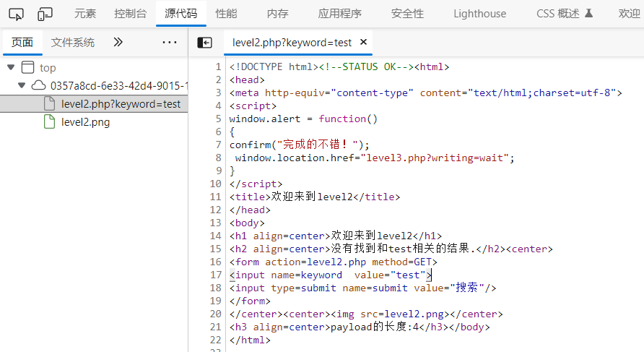Open the 欢迎 (Welcome) tab
This screenshot has width=644, height=352.
click(x=630, y=14)
